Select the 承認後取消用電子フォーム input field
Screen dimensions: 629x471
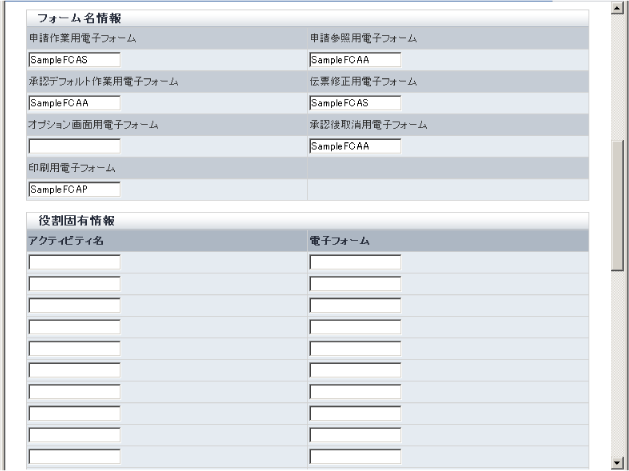tap(355, 146)
